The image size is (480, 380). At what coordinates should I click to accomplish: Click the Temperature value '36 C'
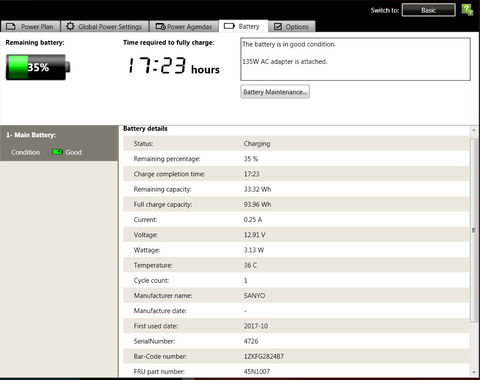[x=250, y=265]
